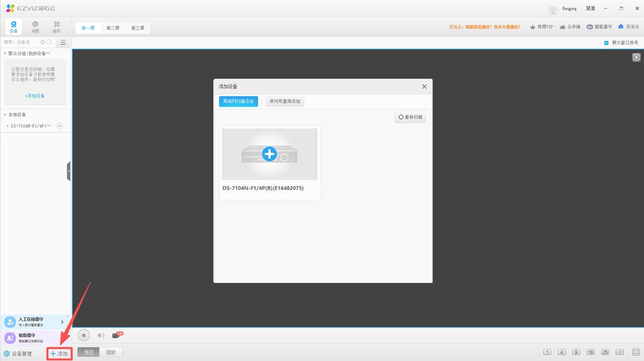Switch to the 序列号查询添加 tab

[x=284, y=101]
